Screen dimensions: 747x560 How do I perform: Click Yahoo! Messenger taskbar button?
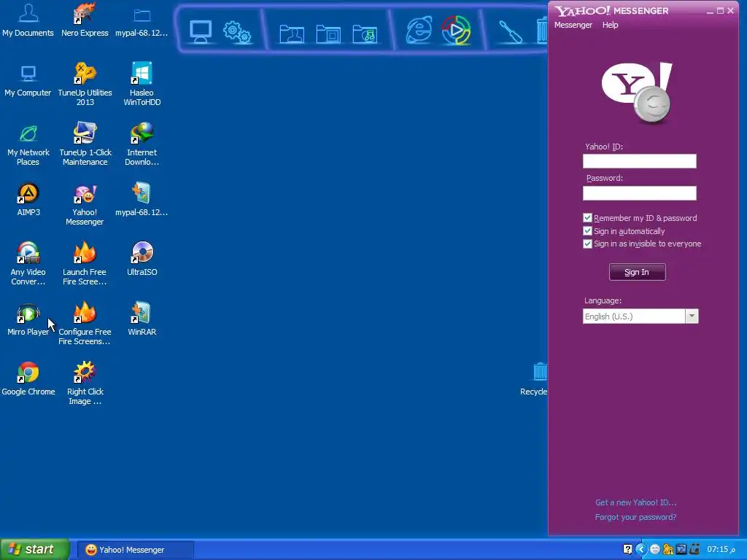135,550
